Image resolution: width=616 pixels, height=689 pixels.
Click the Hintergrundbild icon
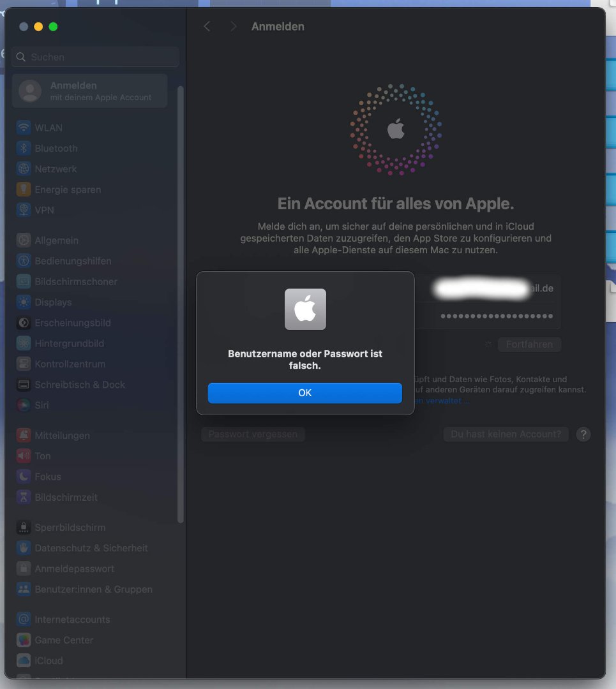click(x=24, y=343)
